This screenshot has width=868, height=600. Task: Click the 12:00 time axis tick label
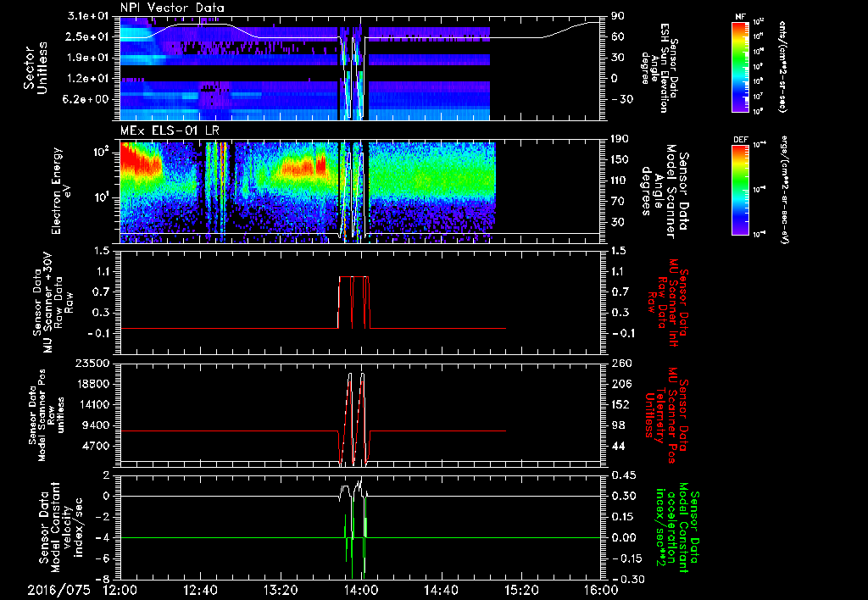(120, 590)
